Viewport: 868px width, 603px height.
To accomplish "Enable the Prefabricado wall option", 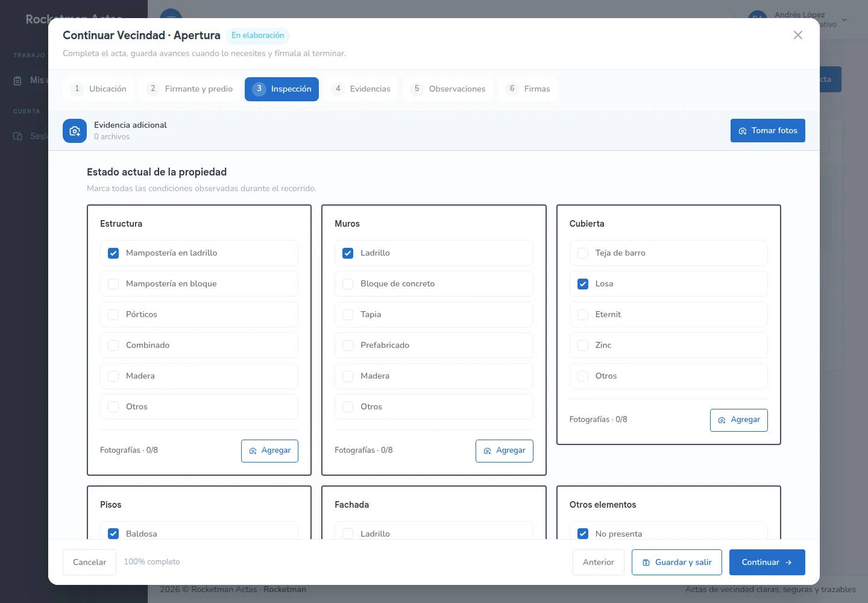I will [x=348, y=346].
